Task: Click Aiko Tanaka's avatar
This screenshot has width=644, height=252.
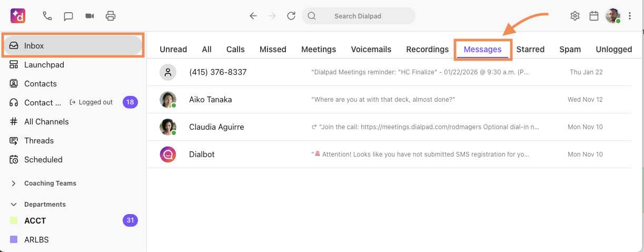Action: click(168, 100)
